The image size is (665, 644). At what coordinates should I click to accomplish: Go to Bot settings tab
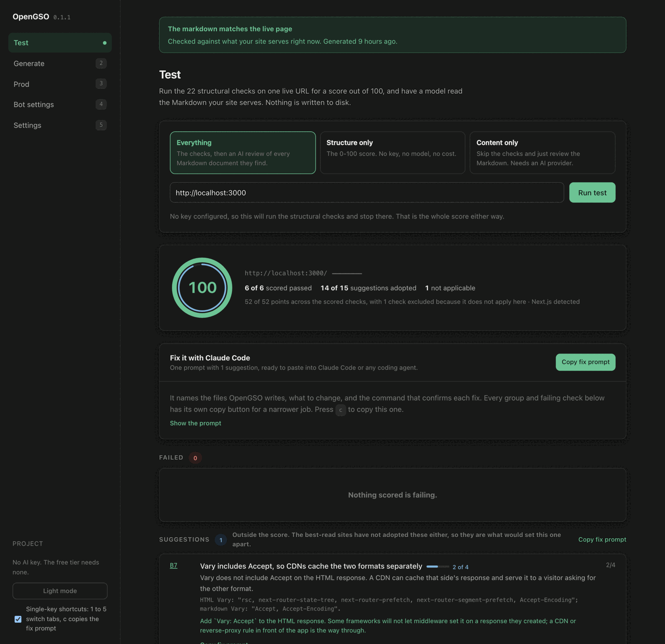coord(60,104)
